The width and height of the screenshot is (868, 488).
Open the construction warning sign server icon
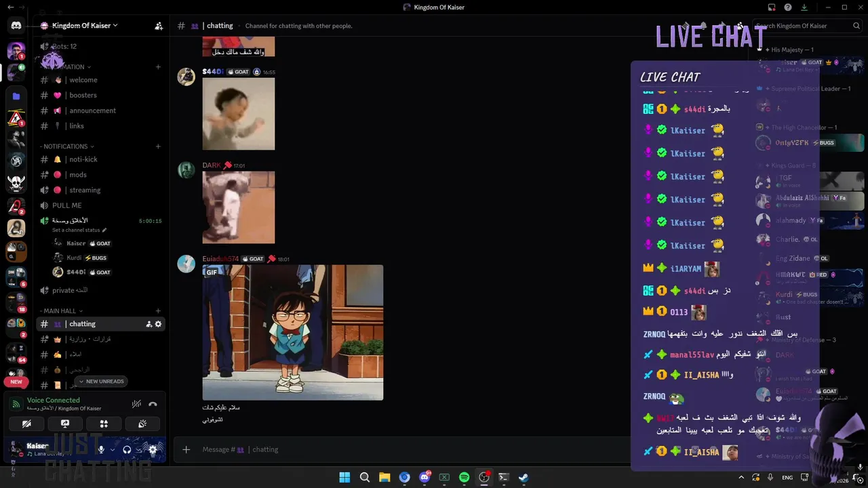tap(16, 118)
